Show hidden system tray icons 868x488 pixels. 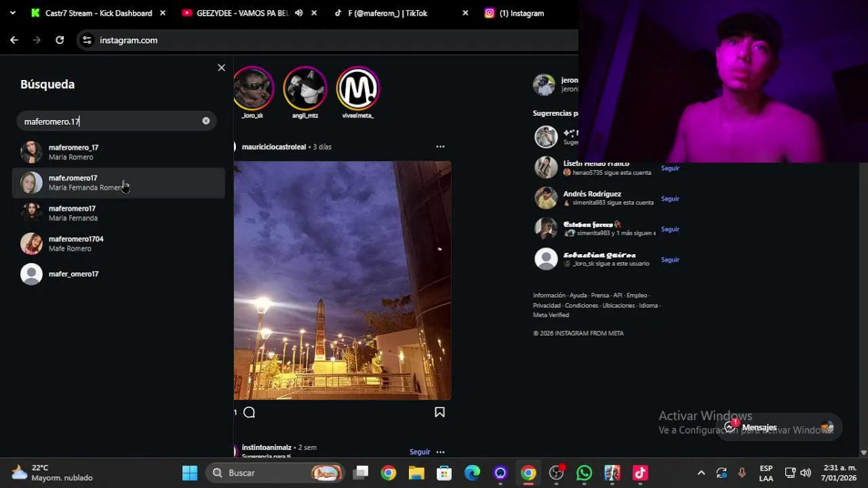click(701, 472)
